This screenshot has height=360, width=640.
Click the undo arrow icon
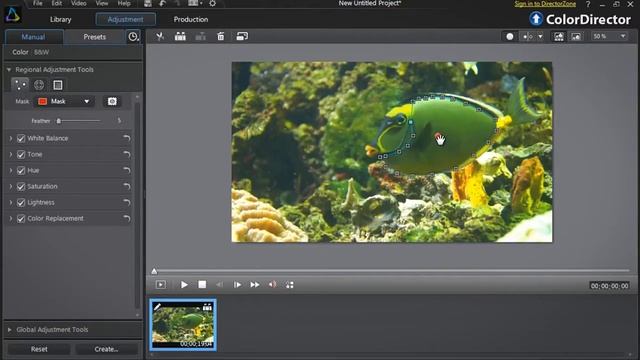point(162,4)
